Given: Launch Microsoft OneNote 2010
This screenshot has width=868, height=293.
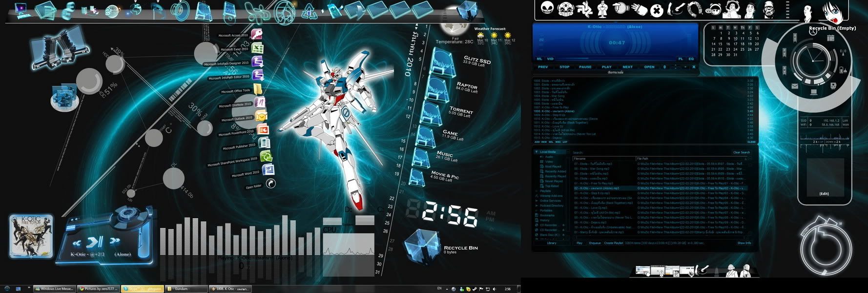Looking at the screenshot, I should coord(260,103).
